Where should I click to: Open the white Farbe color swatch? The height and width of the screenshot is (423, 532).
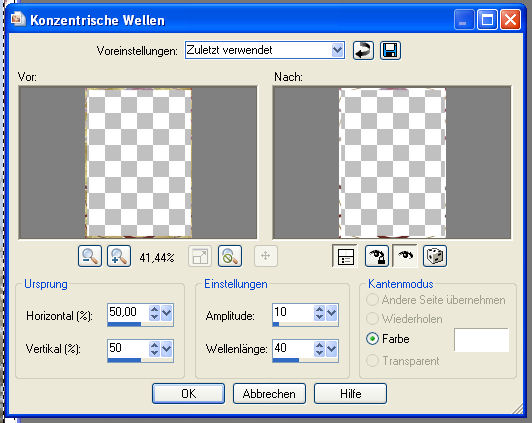click(481, 340)
